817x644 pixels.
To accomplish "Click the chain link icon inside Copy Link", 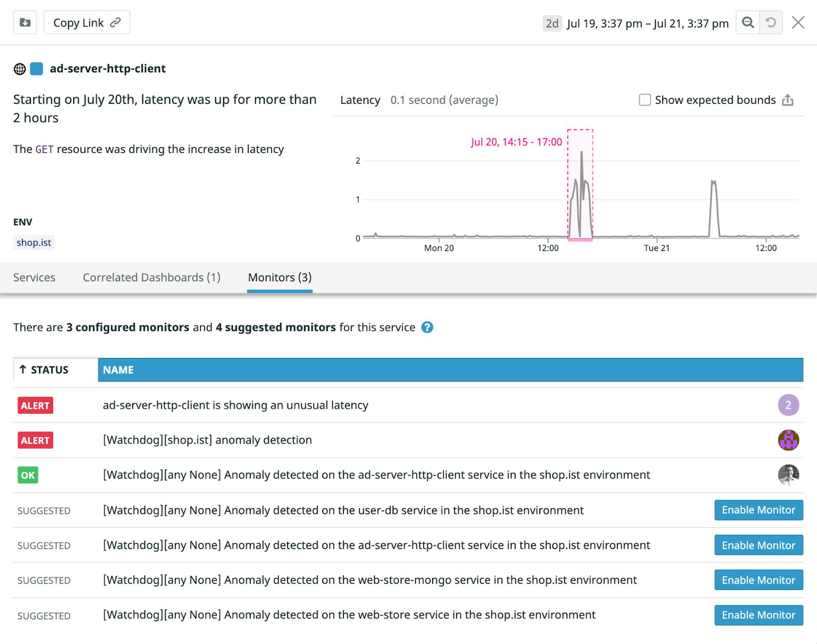I will point(115,22).
